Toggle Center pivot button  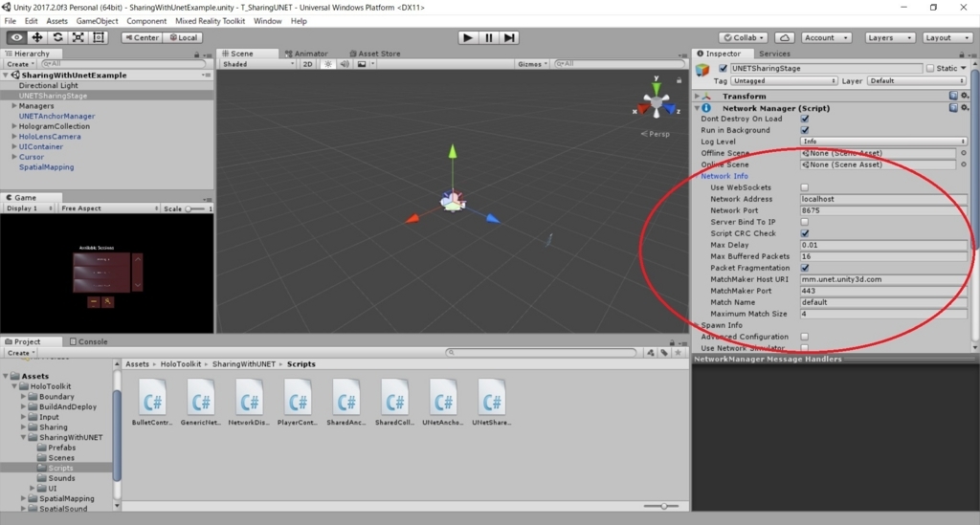pyautogui.click(x=142, y=37)
